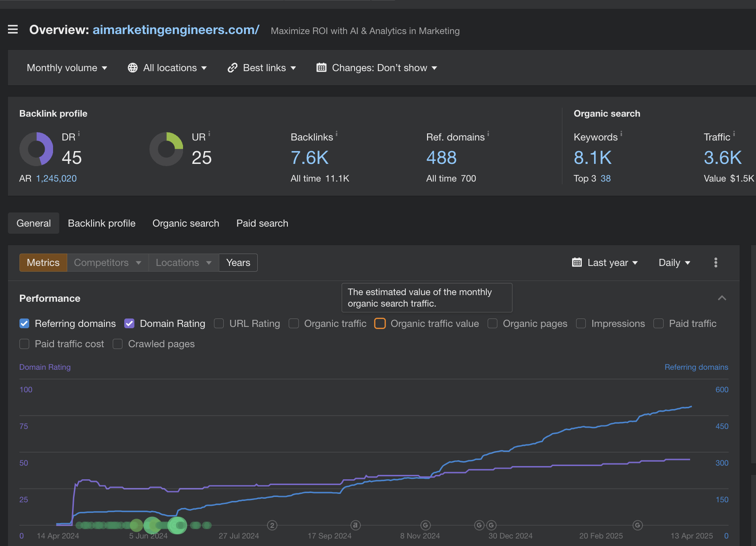Viewport: 756px width, 546px height.
Task: Open the Best links dropdown
Action: pos(262,68)
